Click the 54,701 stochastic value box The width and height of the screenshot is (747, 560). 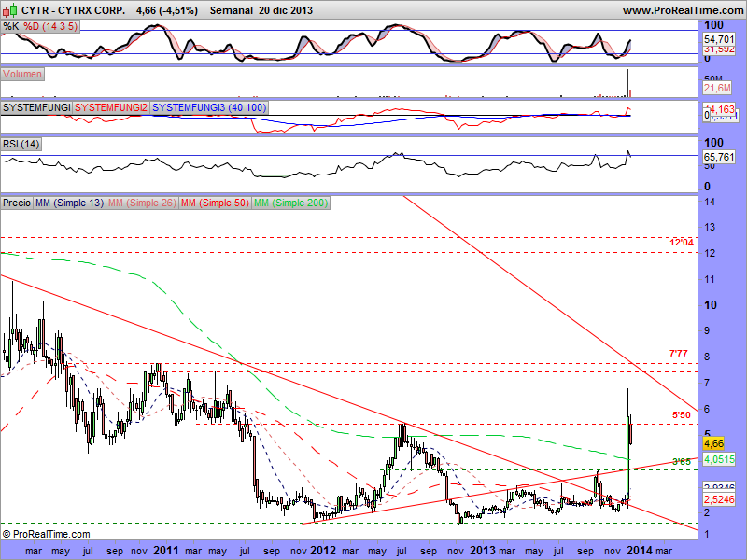[x=719, y=39]
